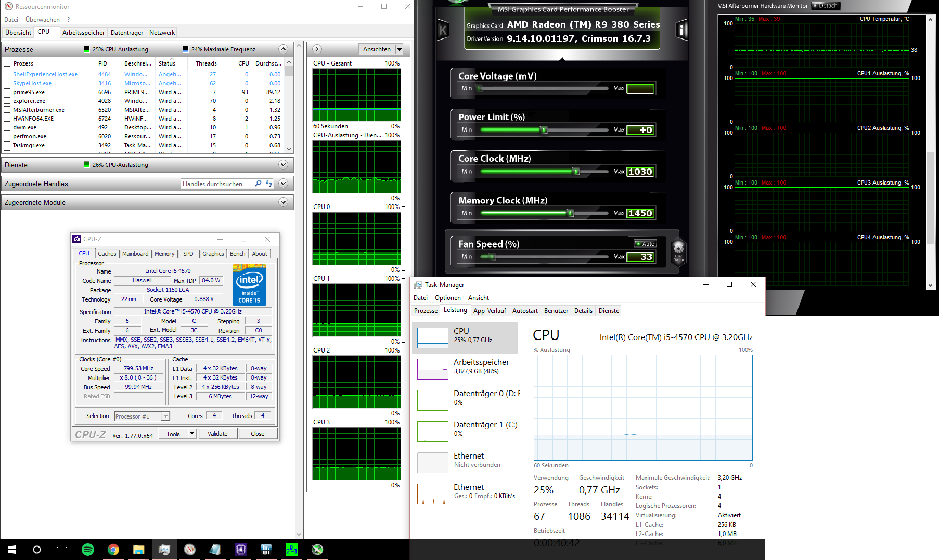The image size is (939, 560).
Task: Expand the Dienste section in Ressourcenmonitor
Action: point(283,165)
